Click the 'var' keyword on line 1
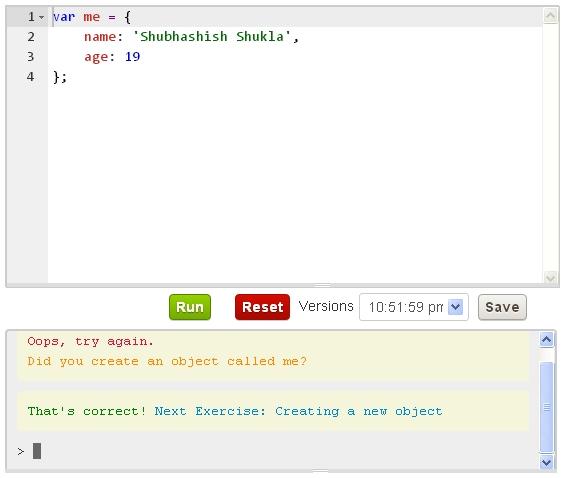The width and height of the screenshot is (566, 478). 64,17
